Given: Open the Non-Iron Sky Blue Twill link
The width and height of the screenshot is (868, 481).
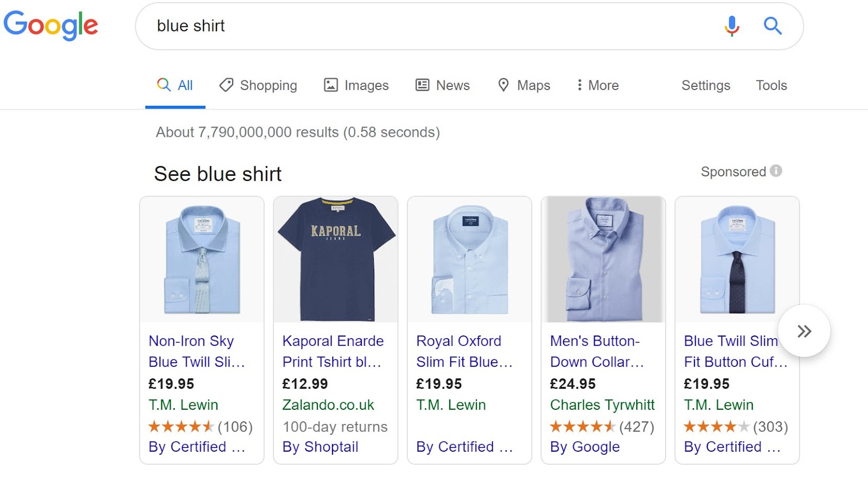Looking at the screenshot, I should point(197,351).
